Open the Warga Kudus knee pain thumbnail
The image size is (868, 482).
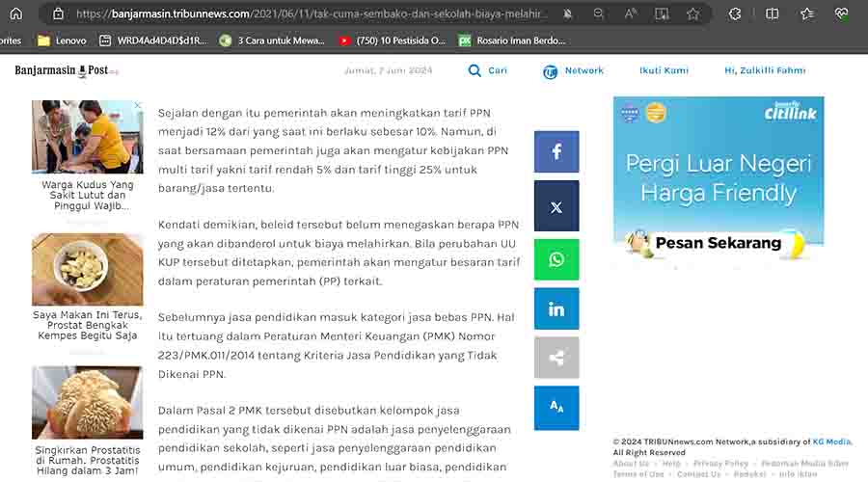click(x=87, y=137)
